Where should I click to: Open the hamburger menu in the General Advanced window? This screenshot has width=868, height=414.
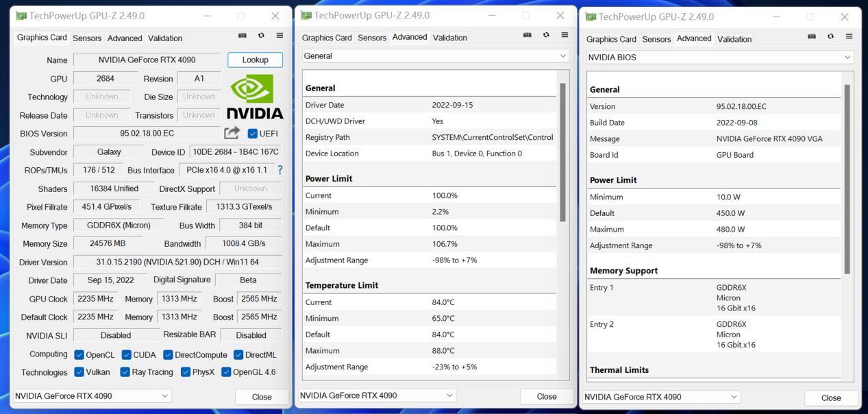(565, 35)
